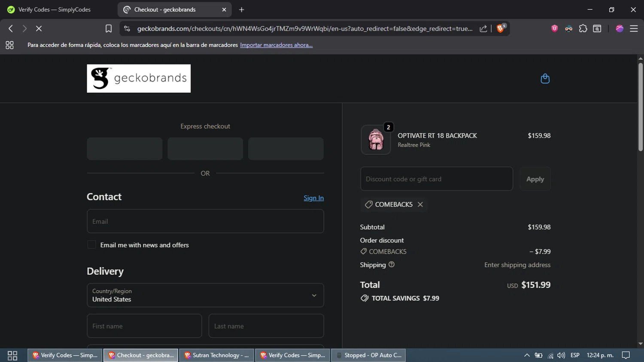Open the bookmarks bar apps grid icon
The height and width of the screenshot is (362, 644).
(9, 45)
